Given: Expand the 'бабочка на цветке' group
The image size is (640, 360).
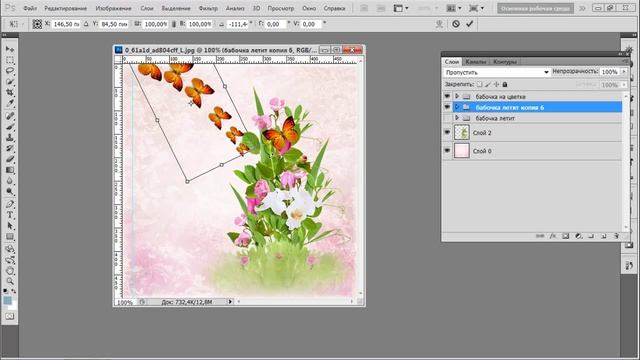Looking at the screenshot, I should click(x=457, y=96).
